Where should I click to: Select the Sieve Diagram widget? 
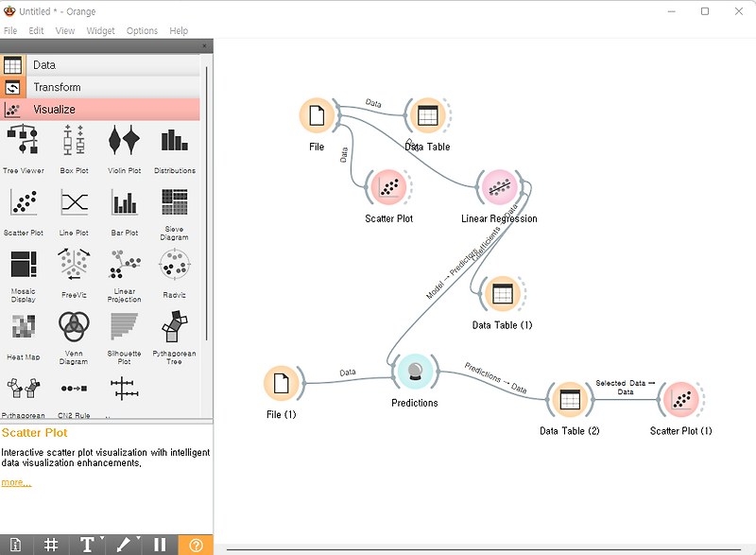(x=175, y=214)
